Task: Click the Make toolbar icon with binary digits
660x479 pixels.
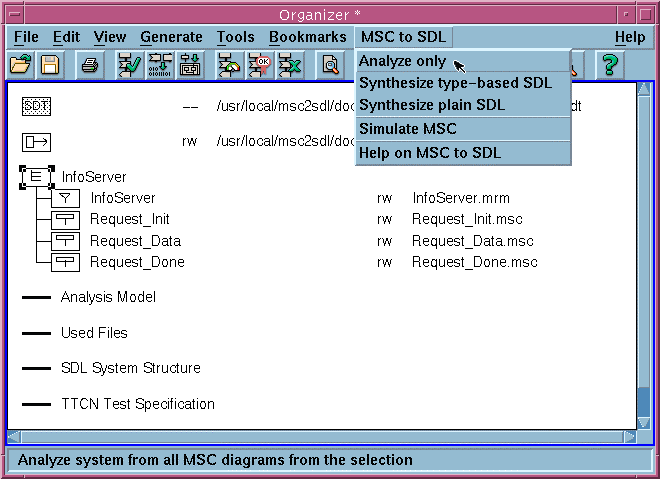Action: click(160, 65)
